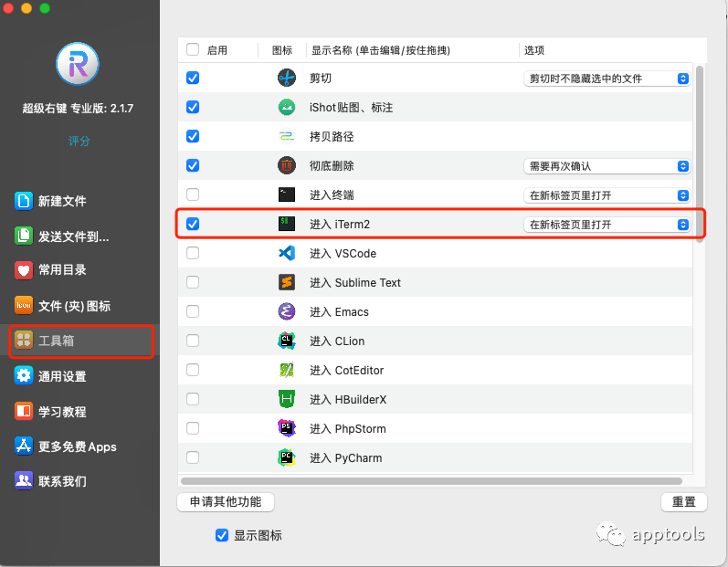Click the 剪切 scissors icon
The width and height of the screenshot is (728, 567).
coord(287,78)
